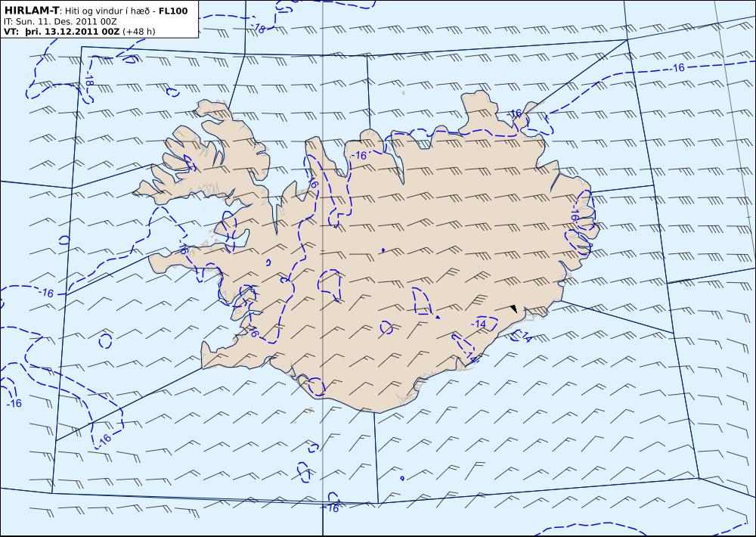Click the -18 contour label right of the title box
The width and height of the screenshot is (756, 537).
point(259,29)
